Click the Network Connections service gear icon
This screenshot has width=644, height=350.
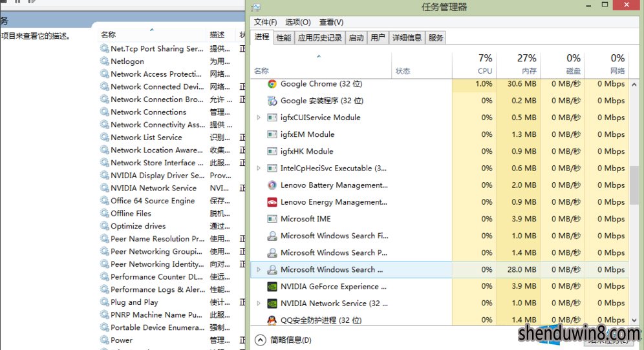point(105,112)
